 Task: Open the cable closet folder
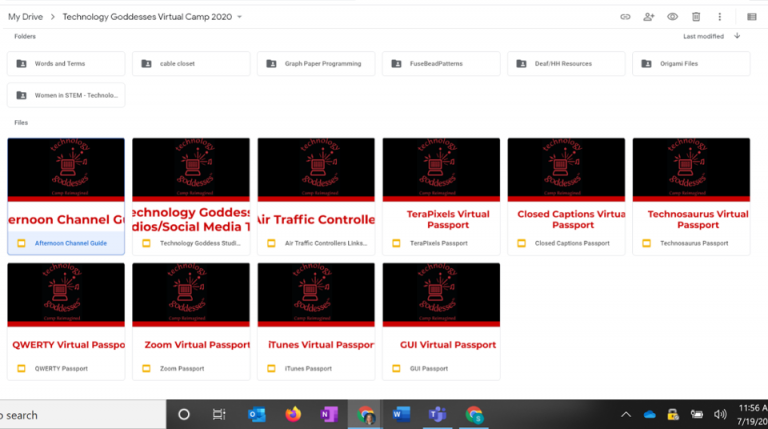191,64
